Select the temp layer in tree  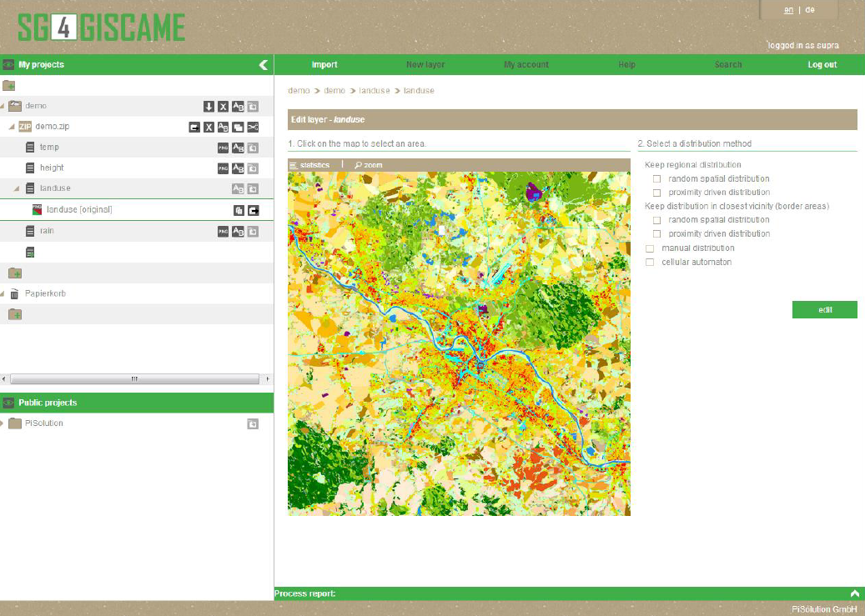[49, 148]
